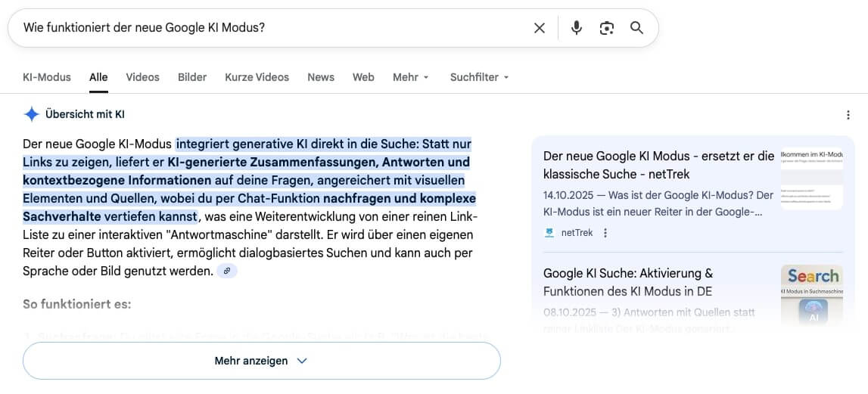The image size is (868, 394).
Task: Clear the search query with X icon
Action: click(539, 28)
